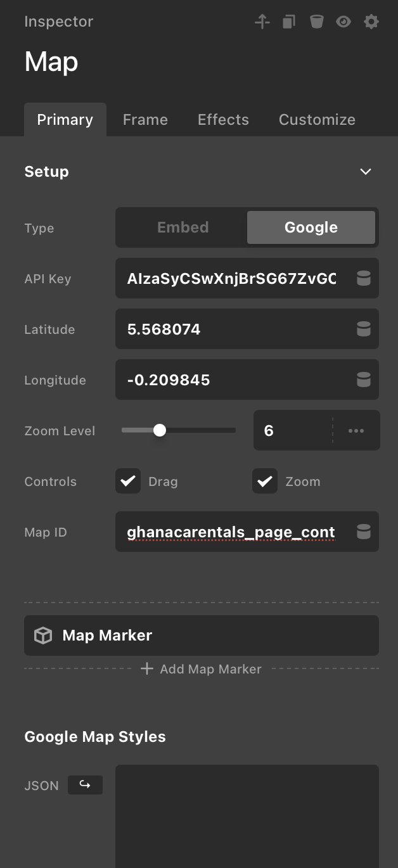This screenshot has width=398, height=868.
Task: Open Inspector settings via the gear icon
Action: pyautogui.click(x=371, y=22)
